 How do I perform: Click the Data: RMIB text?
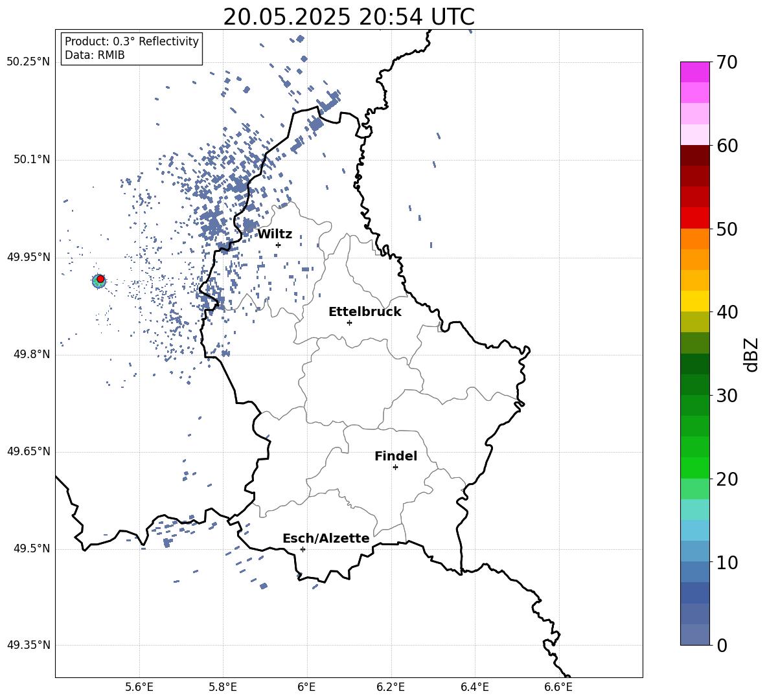pyautogui.click(x=95, y=55)
